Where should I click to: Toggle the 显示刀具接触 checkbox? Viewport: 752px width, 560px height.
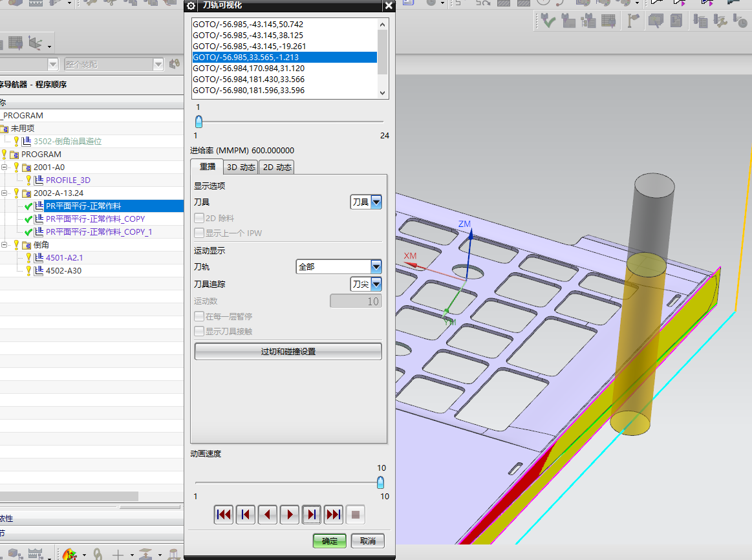(199, 331)
